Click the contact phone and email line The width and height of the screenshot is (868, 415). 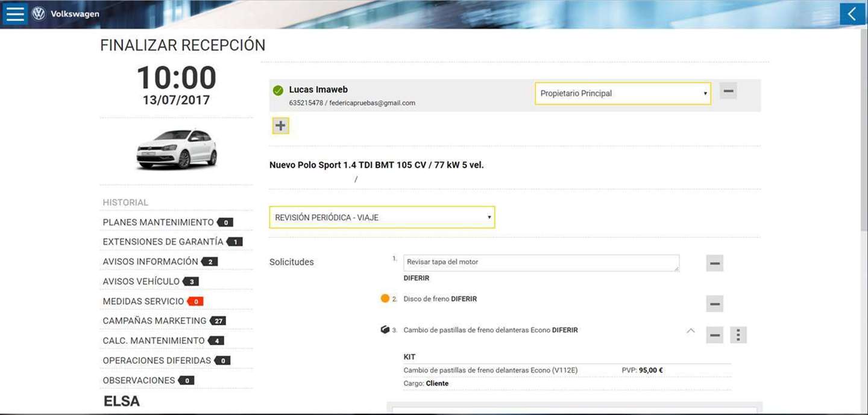[352, 103]
